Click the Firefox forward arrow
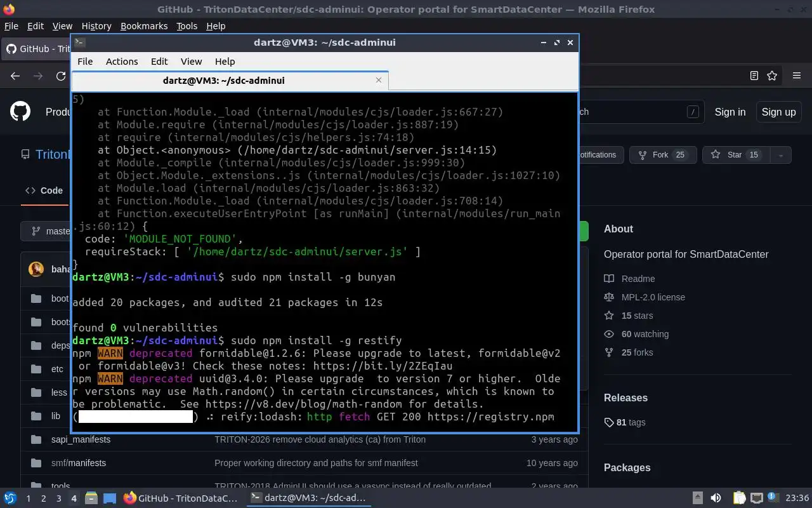The width and height of the screenshot is (812, 508). [38, 76]
